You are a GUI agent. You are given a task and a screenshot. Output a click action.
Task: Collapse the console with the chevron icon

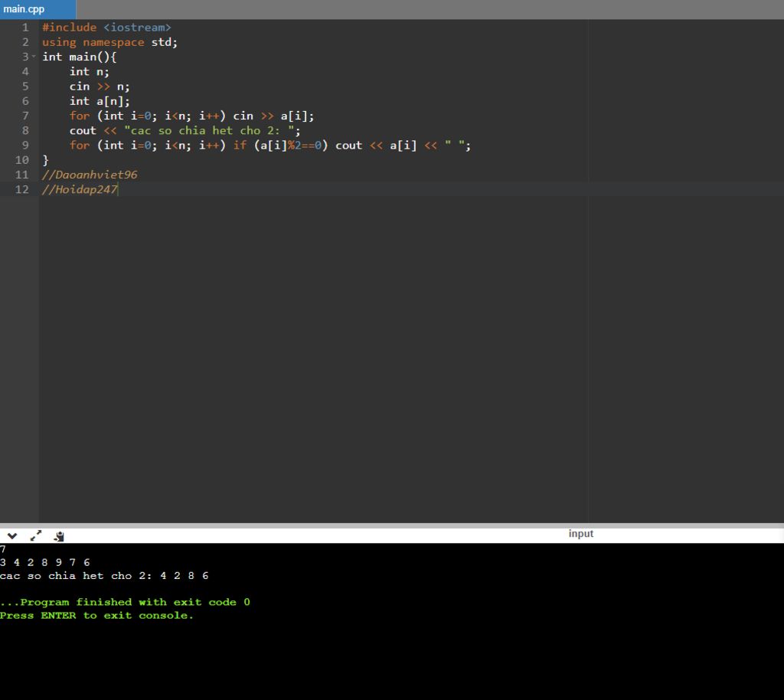12,536
